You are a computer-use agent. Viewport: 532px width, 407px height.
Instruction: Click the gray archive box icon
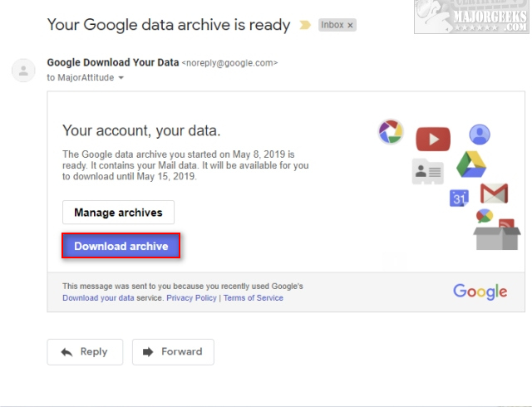[496, 236]
